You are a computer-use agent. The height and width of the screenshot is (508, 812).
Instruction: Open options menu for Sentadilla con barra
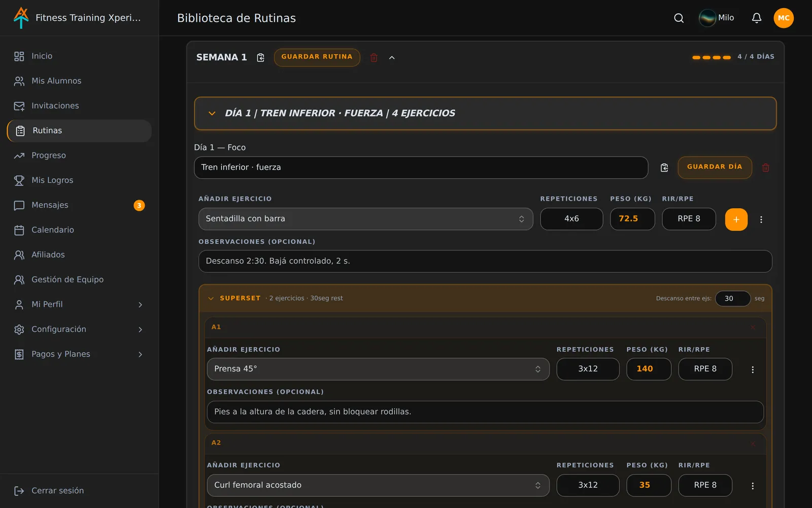[x=761, y=219]
